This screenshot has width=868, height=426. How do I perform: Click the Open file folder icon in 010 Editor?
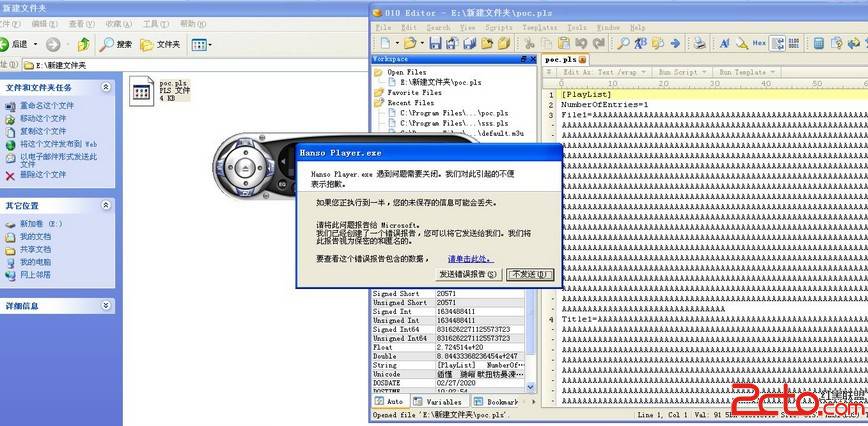point(410,43)
